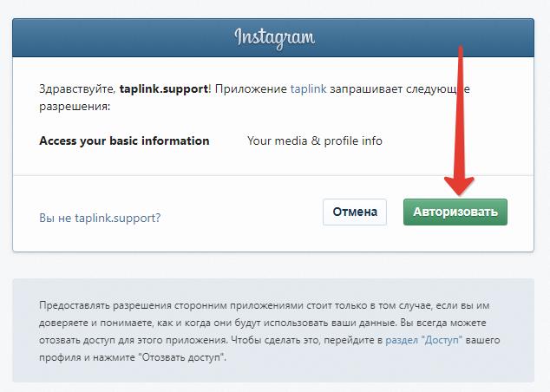This screenshot has width=550, height=392.
Task: Click the vertical shaft of the red arrow
Action: click(460, 112)
